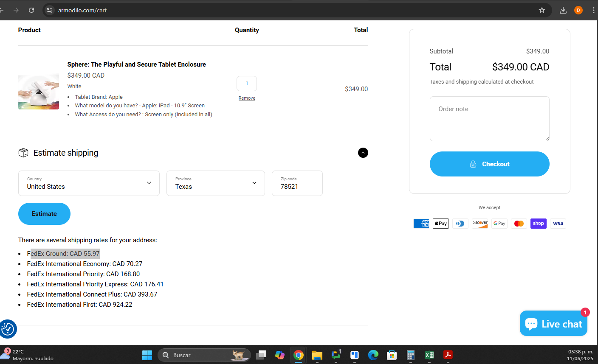The height and width of the screenshot is (364, 598).
Task: Click the Zip code field with 78521
Action: tap(297, 183)
